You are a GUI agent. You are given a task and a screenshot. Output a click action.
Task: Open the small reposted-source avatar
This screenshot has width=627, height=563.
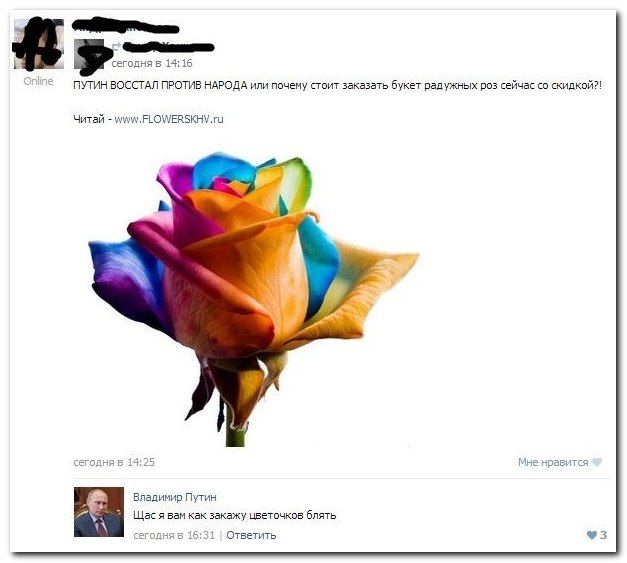tap(89, 54)
